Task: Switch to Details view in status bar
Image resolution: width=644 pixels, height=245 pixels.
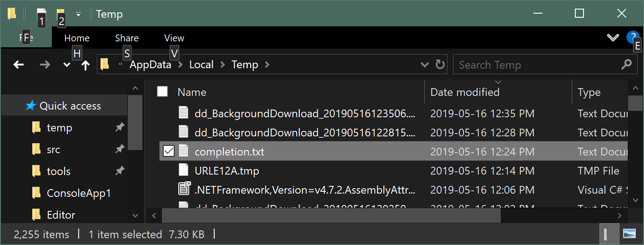Action: [609, 234]
